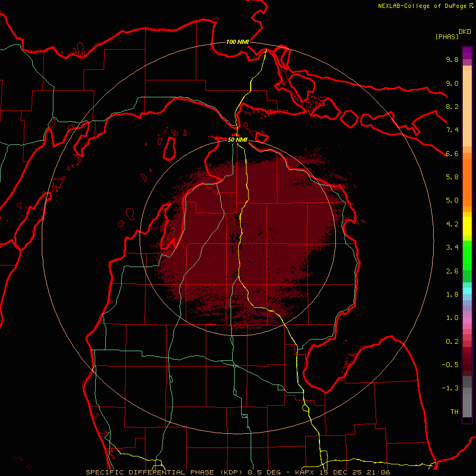The height and width of the screenshot is (476, 476).
Task: Click the 2.6 scale value
Action: (452, 271)
